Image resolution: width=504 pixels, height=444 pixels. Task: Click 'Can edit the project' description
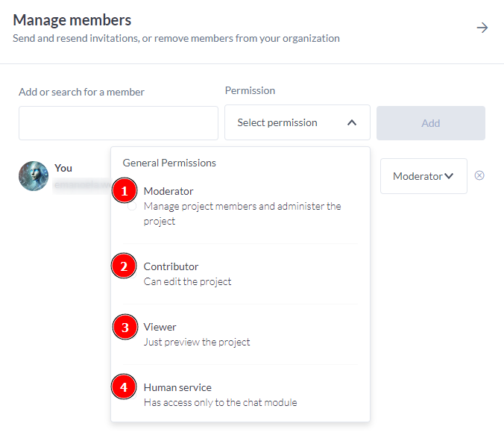click(187, 281)
